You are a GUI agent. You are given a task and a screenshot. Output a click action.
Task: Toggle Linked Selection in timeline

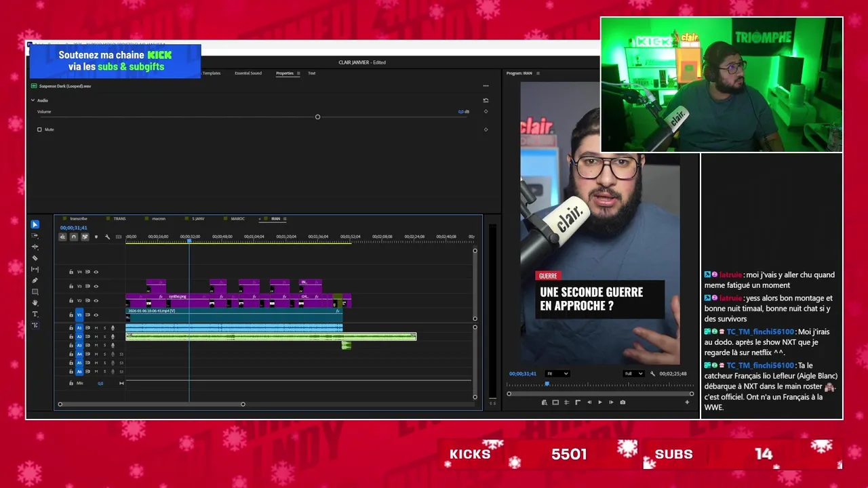tap(85, 237)
